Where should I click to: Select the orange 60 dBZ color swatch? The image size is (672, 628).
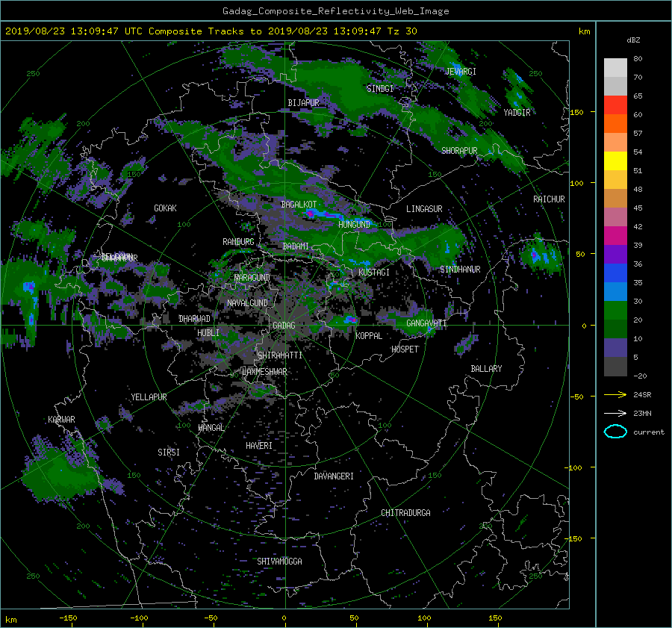(x=615, y=123)
